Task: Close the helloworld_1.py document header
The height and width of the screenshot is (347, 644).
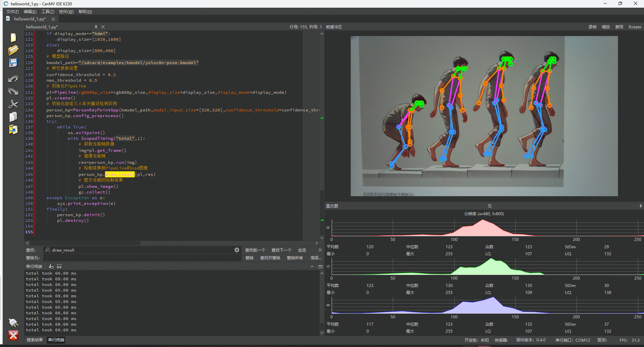Action: point(103,27)
